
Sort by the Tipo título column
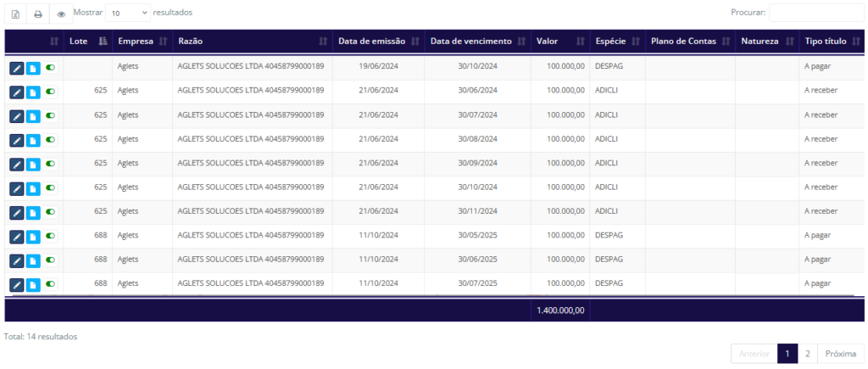coord(832,42)
